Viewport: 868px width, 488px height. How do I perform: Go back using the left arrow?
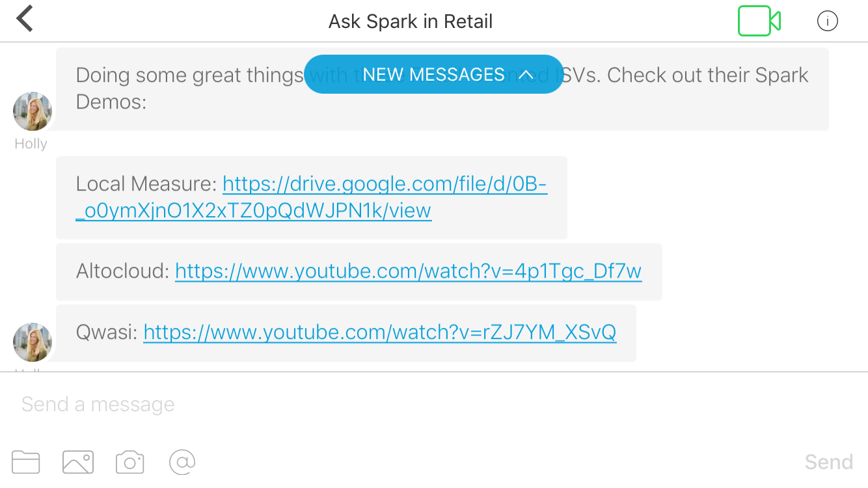[x=25, y=19]
